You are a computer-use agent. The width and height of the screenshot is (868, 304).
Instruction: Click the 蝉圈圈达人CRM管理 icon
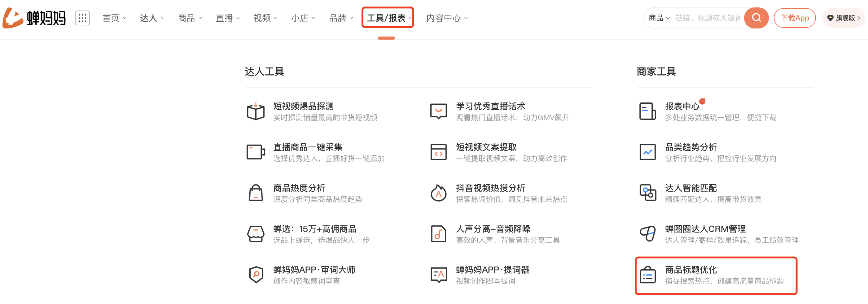[x=648, y=234]
